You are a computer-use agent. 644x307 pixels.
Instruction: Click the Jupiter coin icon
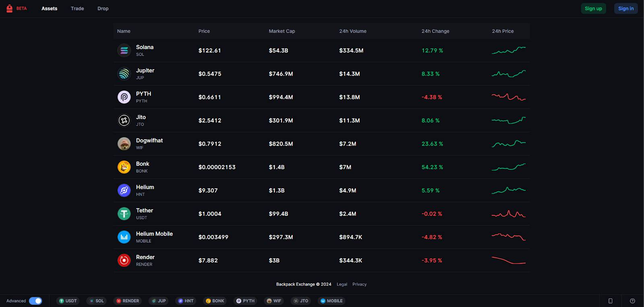point(124,74)
